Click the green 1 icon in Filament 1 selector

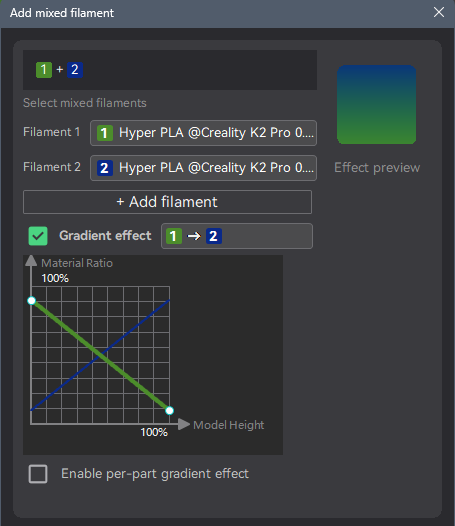click(x=105, y=133)
